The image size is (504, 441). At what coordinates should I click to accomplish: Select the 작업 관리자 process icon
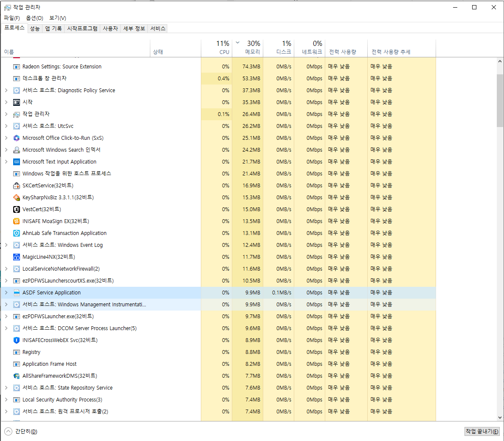point(16,114)
